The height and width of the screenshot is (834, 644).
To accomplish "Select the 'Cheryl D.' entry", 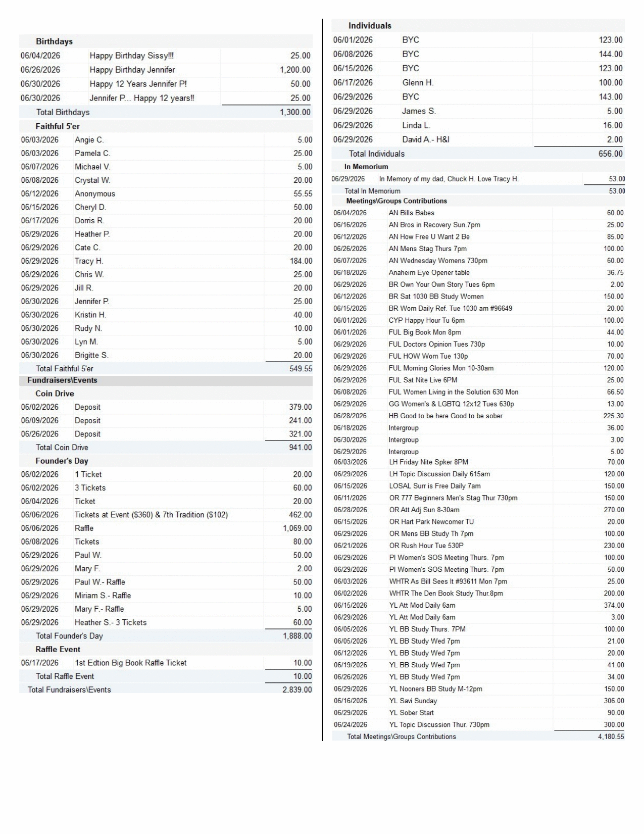I will (90, 207).
